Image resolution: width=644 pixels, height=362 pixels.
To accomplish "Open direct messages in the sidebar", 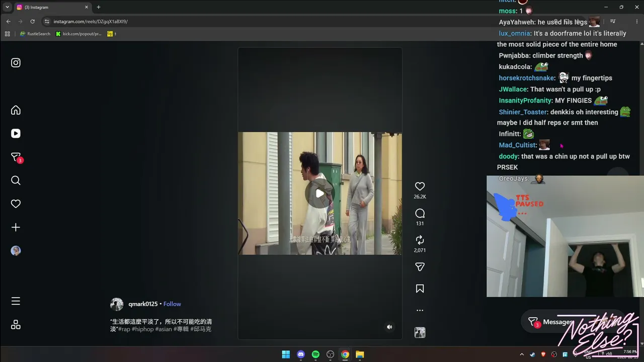I will click(x=16, y=157).
